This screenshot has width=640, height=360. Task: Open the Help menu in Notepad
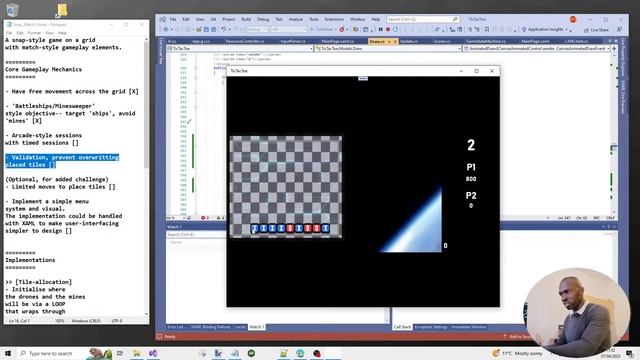(x=62, y=33)
